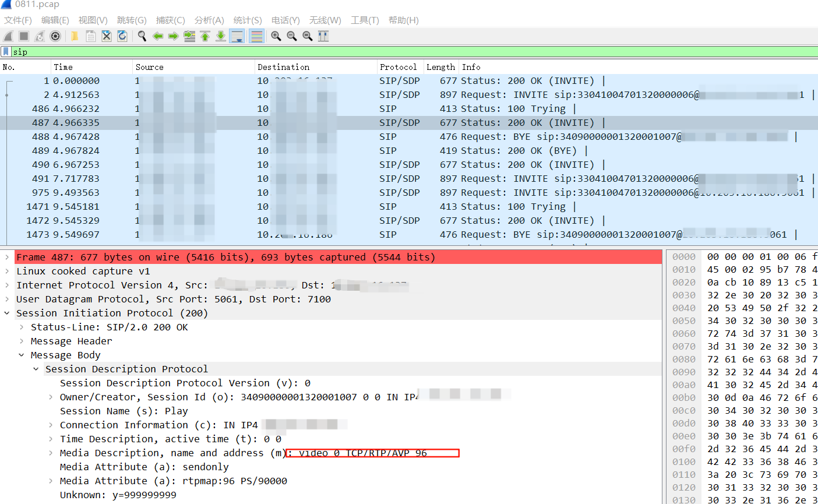
Task: Click the go to specified packet icon
Action: (x=189, y=36)
